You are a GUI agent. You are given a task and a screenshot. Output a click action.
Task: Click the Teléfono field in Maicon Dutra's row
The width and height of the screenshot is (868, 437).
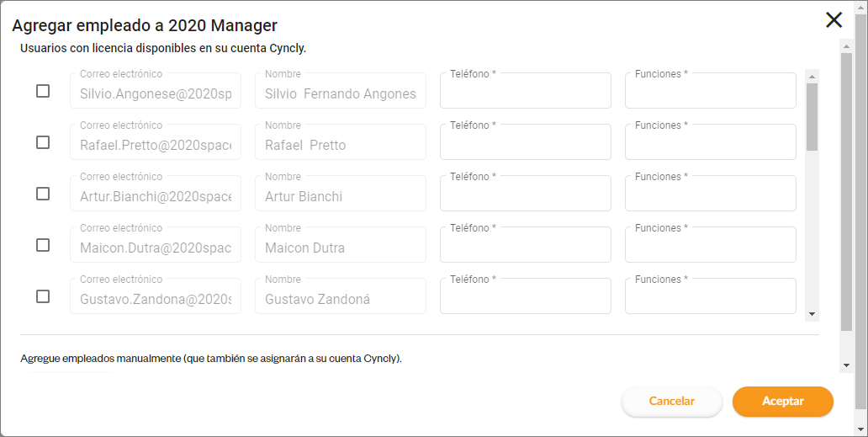pos(525,245)
